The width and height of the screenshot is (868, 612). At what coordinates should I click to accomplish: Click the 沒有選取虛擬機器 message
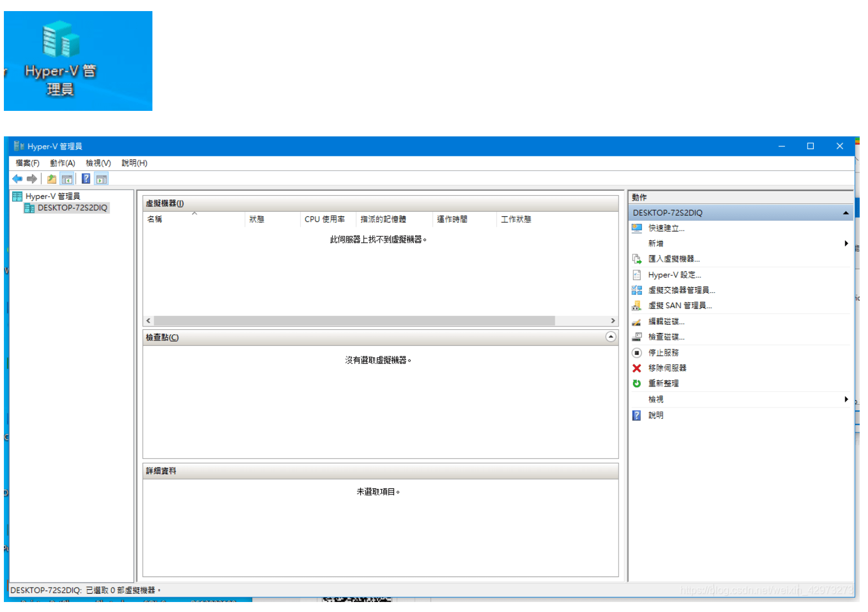coord(378,360)
